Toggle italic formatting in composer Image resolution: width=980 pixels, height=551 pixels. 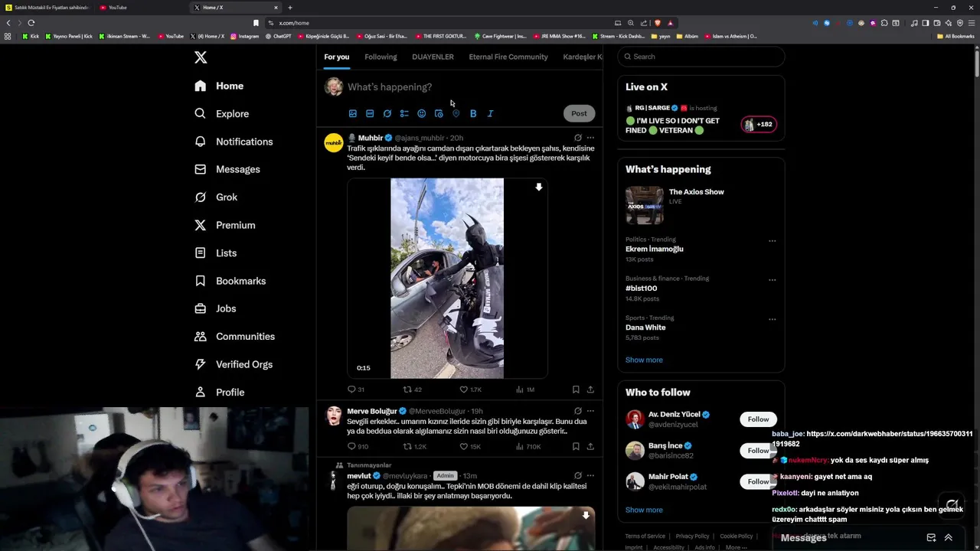[491, 113]
